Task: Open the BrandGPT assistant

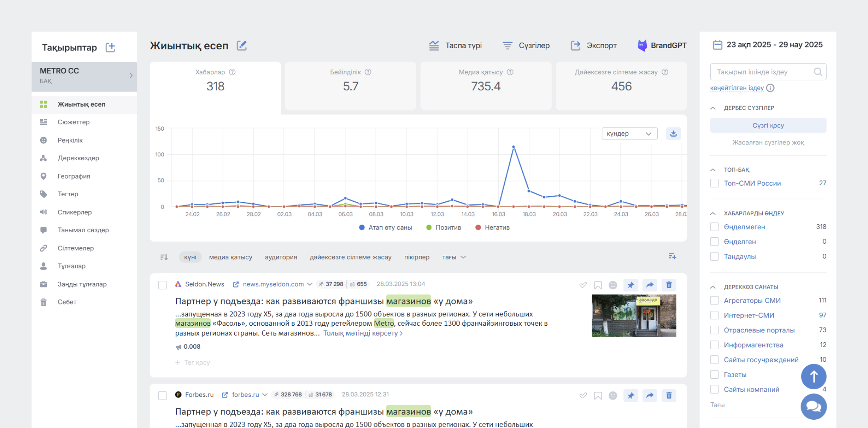Action: pyautogui.click(x=662, y=45)
